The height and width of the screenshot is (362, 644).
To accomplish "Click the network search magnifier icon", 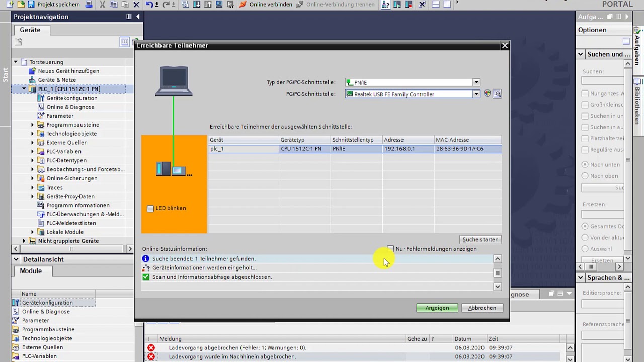I will coord(497,94).
